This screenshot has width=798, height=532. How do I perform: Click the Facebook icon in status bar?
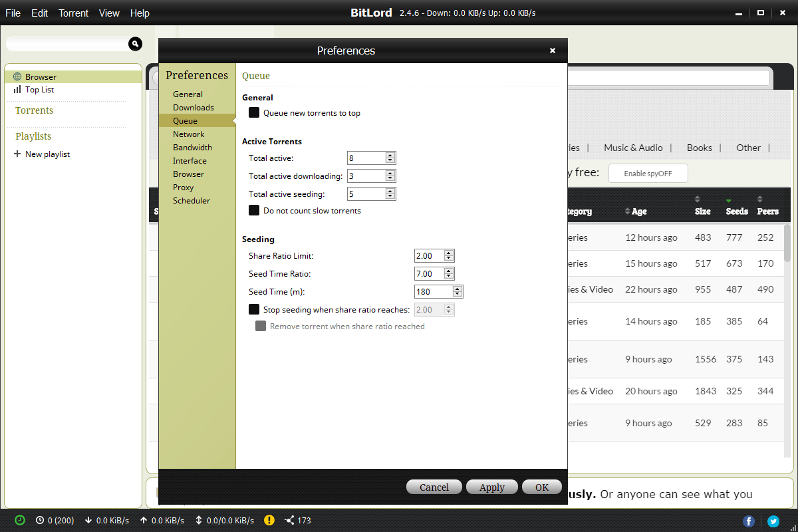click(749, 521)
